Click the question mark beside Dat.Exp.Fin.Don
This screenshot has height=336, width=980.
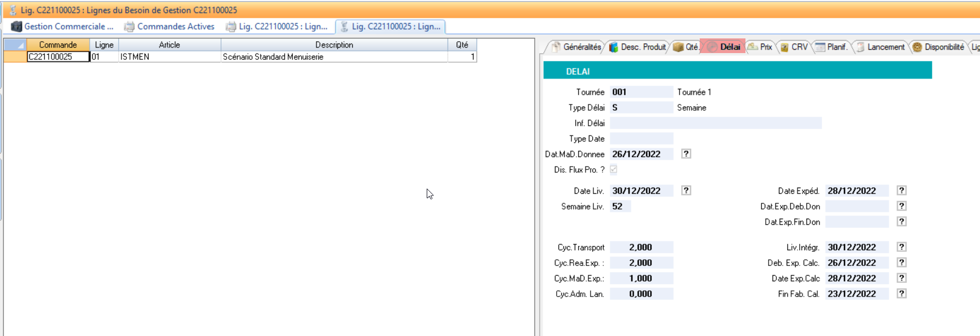coord(901,222)
